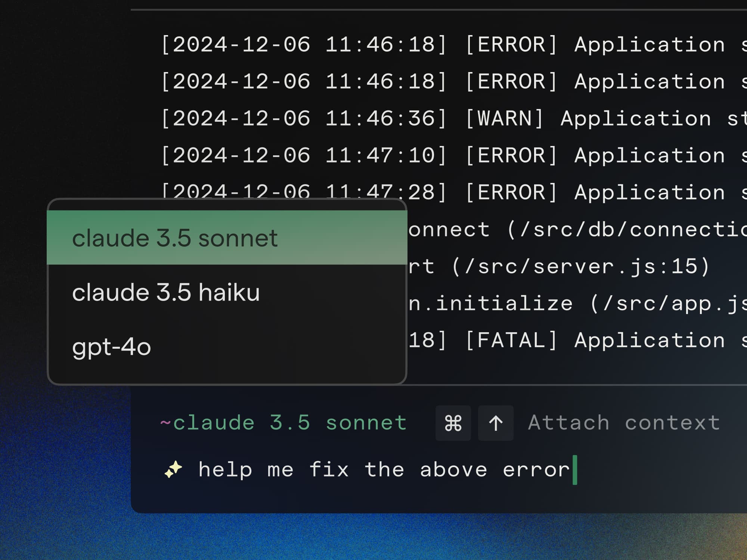Open the green model selector in the prompt bar
This screenshot has height=560, width=747.
tap(289, 423)
